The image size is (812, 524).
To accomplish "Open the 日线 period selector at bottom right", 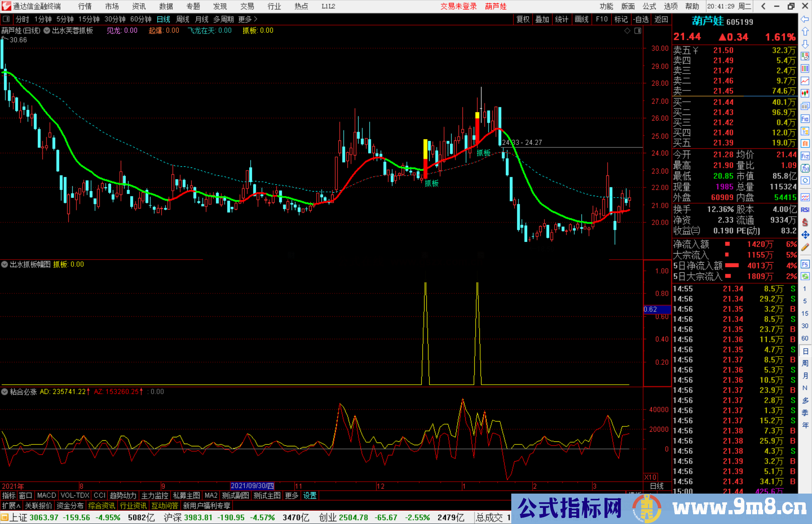I will 657,486.
